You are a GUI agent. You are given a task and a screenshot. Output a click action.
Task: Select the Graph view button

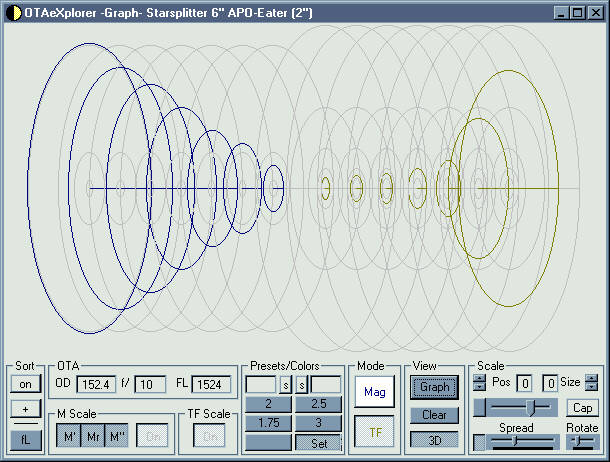pyautogui.click(x=435, y=387)
